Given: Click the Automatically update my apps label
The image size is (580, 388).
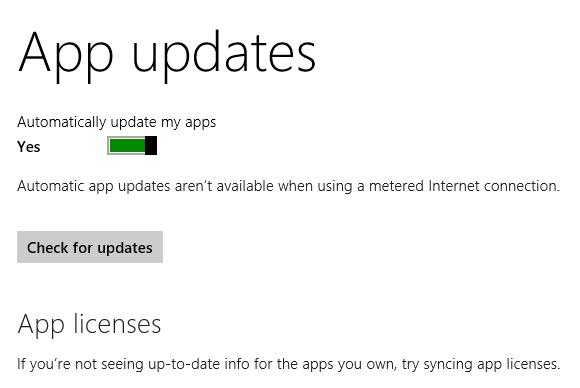Looking at the screenshot, I should pos(117,122).
